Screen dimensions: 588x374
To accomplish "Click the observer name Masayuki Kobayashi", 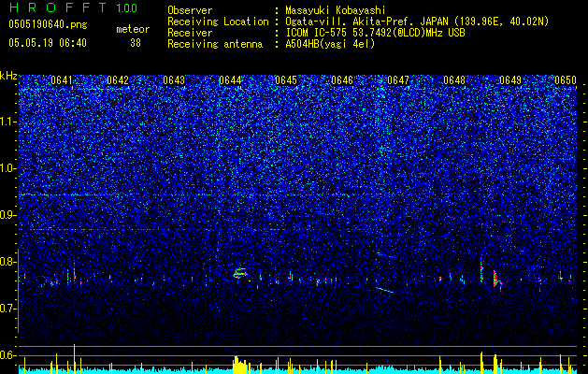I will (x=335, y=10).
